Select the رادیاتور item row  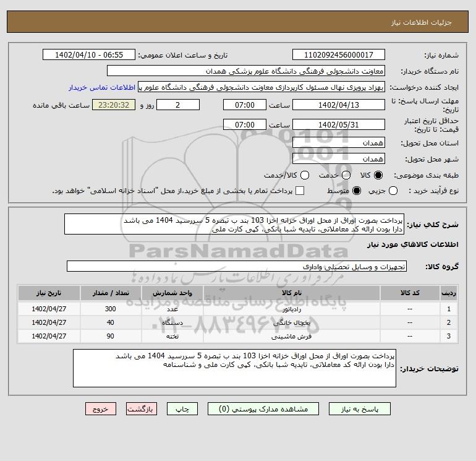point(238,309)
